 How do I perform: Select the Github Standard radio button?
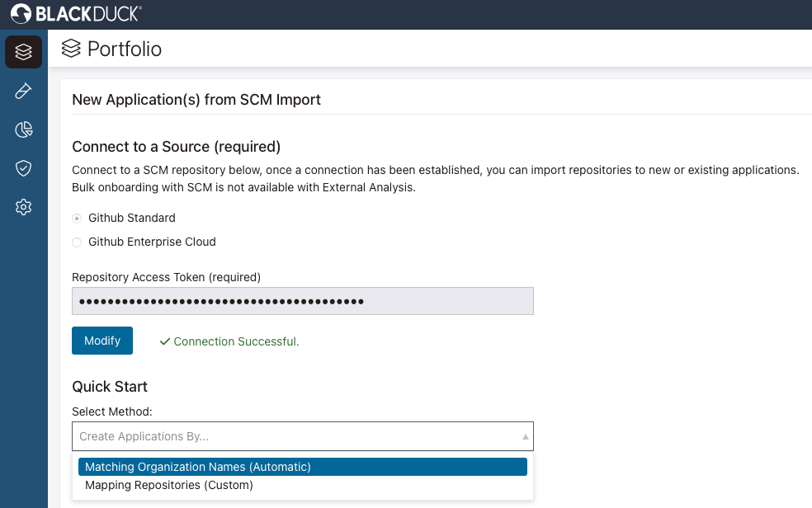point(77,219)
